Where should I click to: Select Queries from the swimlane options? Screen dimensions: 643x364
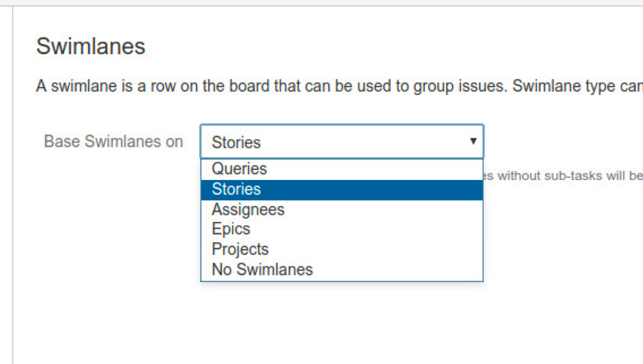pos(342,169)
